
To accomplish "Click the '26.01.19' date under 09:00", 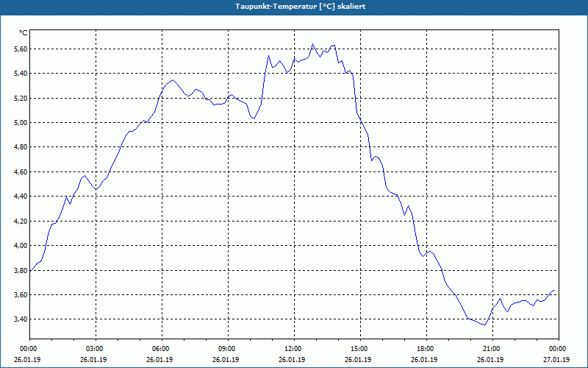I will coord(226,359).
